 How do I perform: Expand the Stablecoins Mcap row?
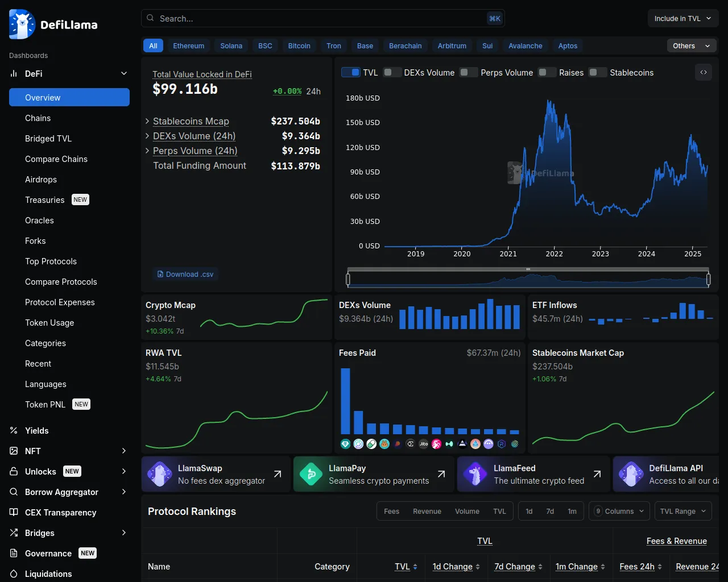tap(148, 121)
